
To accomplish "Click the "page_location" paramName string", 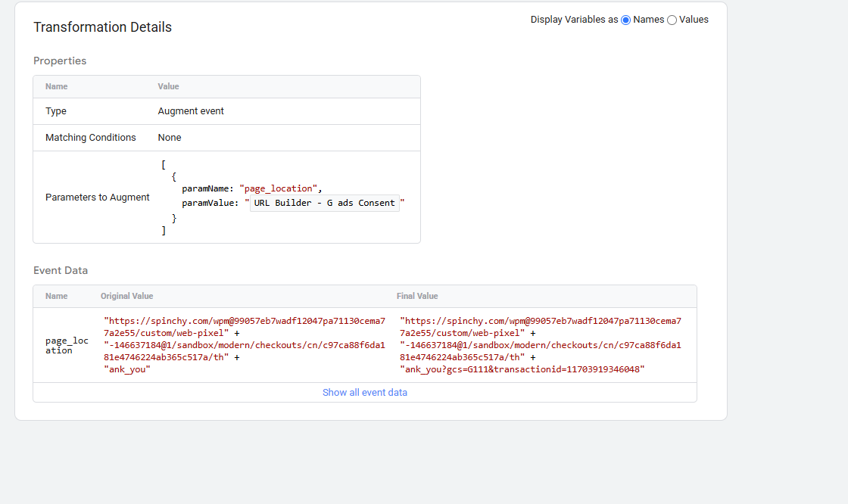I will (279, 188).
